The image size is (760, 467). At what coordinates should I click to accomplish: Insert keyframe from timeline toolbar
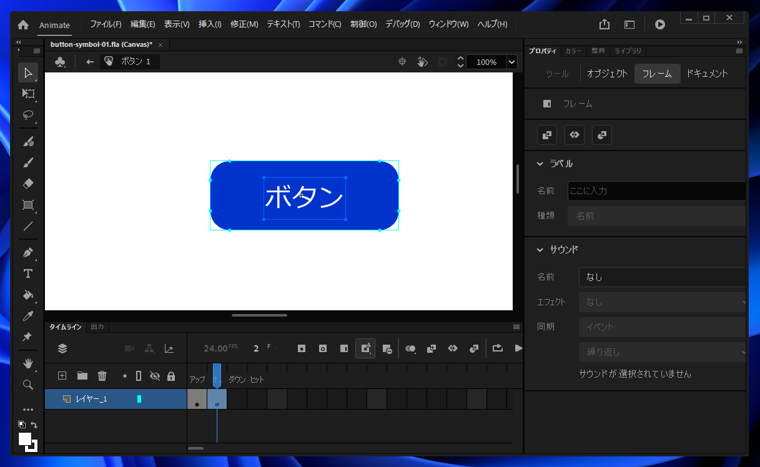tap(301, 349)
